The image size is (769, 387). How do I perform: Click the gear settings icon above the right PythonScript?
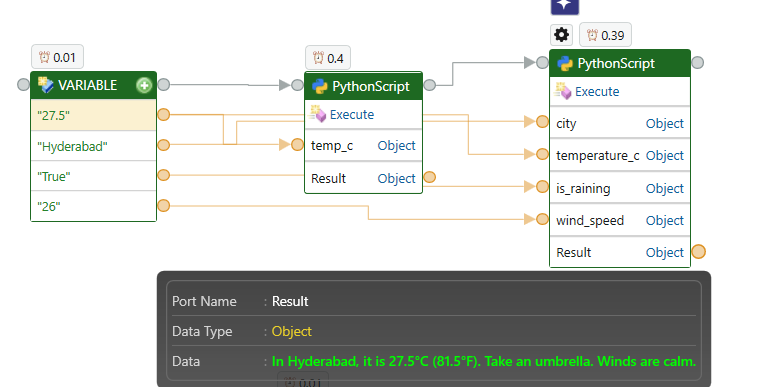point(561,35)
